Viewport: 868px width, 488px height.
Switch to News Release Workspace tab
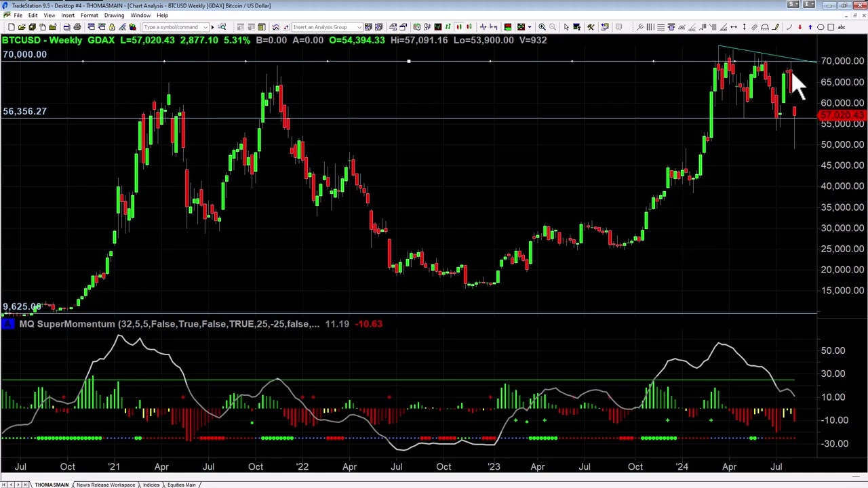(105, 485)
